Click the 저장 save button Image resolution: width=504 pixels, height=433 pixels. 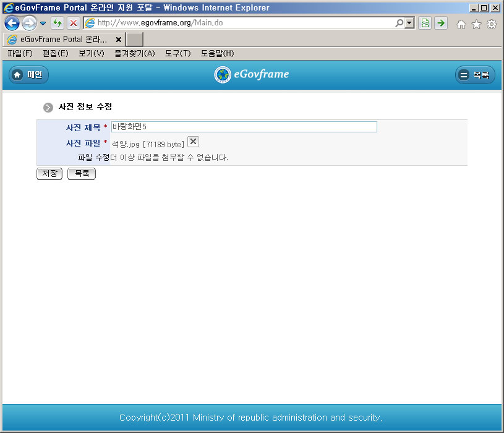[49, 174]
